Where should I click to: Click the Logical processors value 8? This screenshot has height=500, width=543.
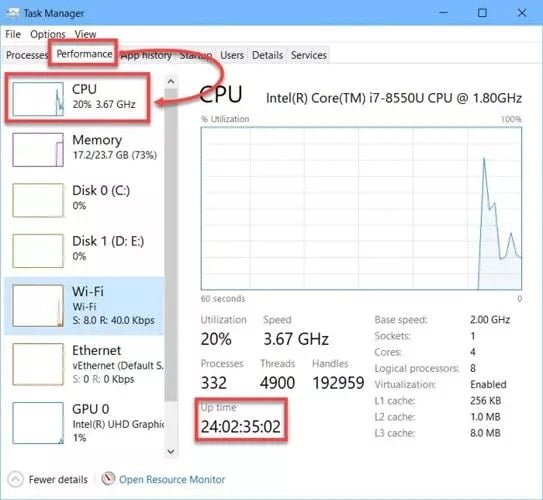473,368
